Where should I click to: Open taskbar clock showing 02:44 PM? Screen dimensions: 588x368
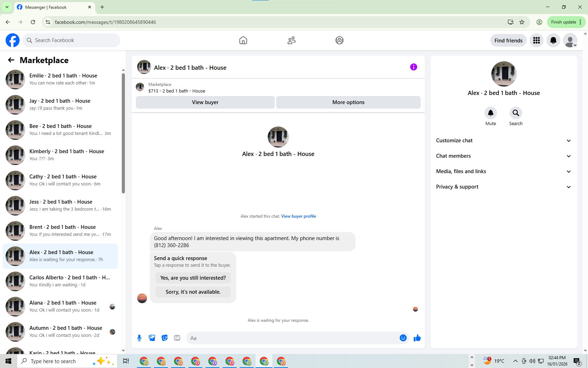click(557, 361)
